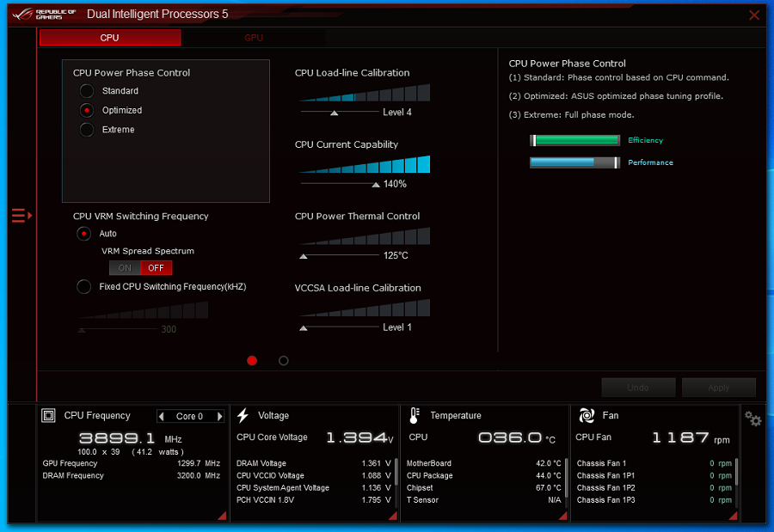Image resolution: width=774 pixels, height=532 pixels.
Task: Expand the left sidebar menu icon
Action: [21, 216]
